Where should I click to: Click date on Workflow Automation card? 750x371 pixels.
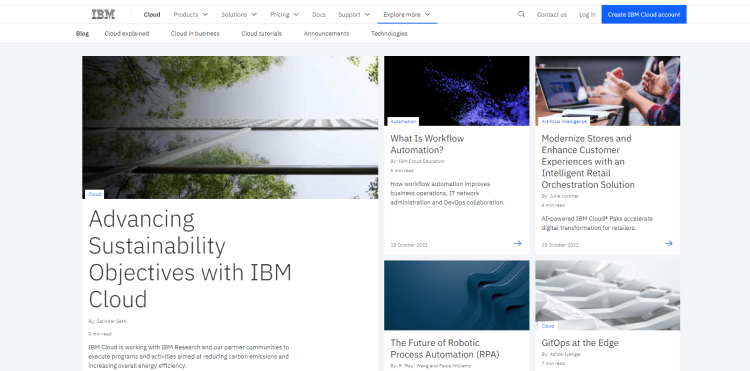tap(409, 245)
